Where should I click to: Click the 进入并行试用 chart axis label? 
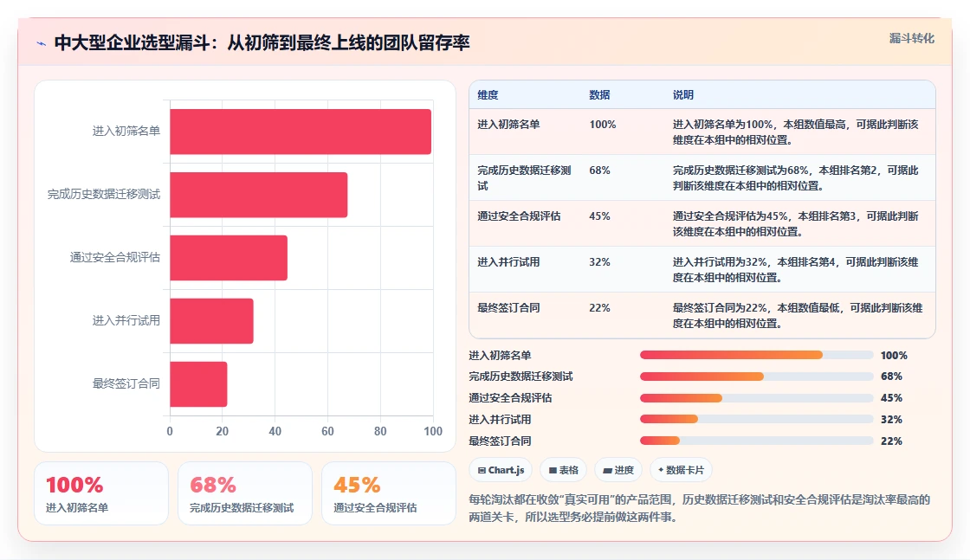[126, 320]
